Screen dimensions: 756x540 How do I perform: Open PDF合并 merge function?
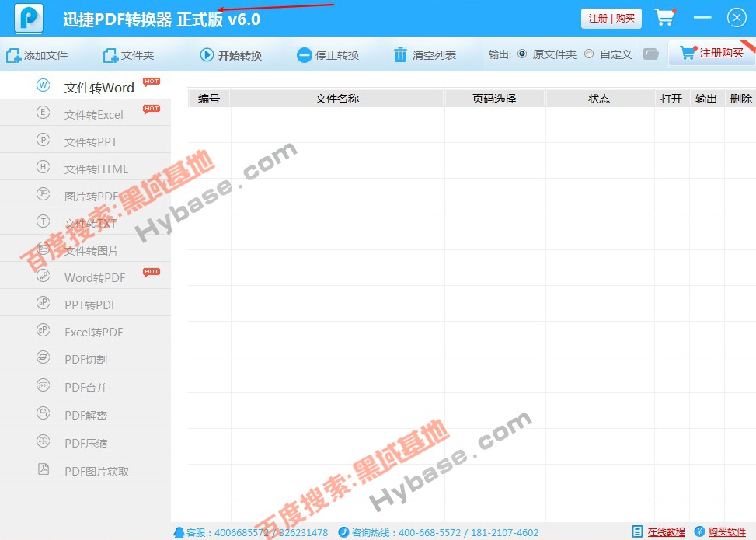(x=85, y=385)
